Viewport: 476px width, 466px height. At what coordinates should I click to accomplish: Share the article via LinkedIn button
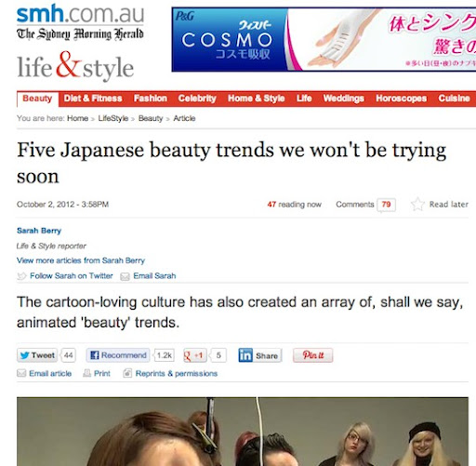coord(259,355)
